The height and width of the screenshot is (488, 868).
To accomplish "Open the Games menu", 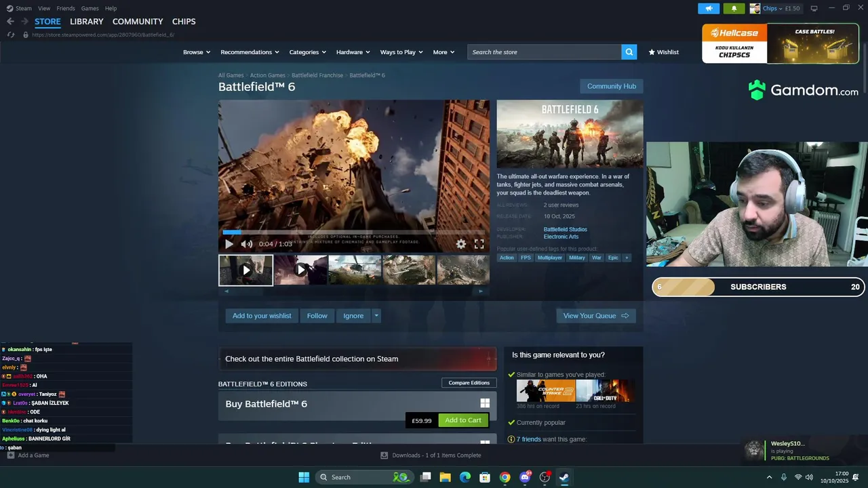I will coord(90,8).
